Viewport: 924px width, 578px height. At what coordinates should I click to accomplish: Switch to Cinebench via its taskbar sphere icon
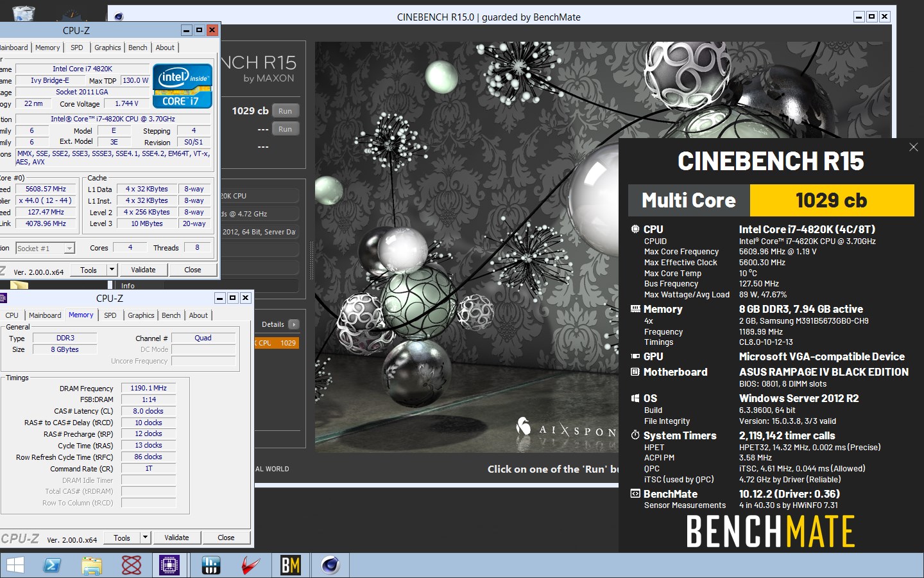330,565
